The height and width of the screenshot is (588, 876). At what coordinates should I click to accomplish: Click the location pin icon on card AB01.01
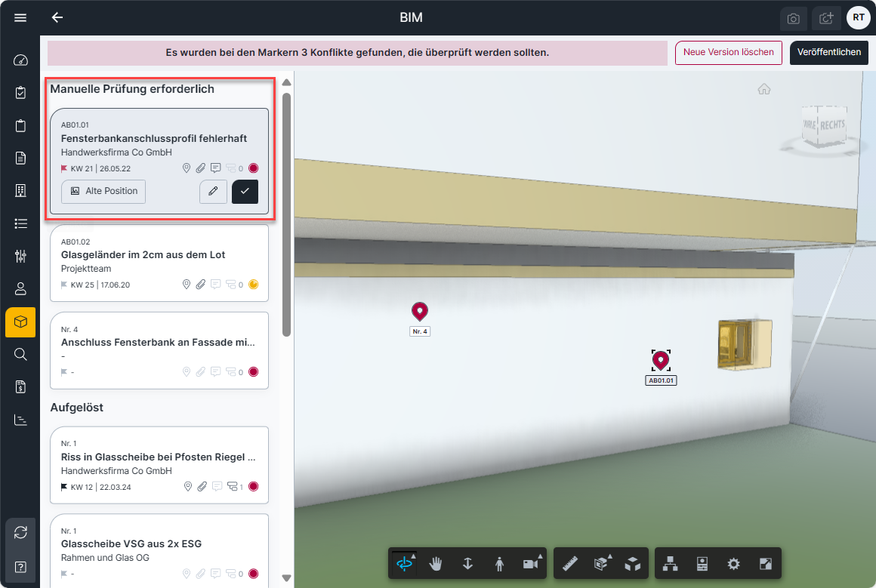click(187, 168)
